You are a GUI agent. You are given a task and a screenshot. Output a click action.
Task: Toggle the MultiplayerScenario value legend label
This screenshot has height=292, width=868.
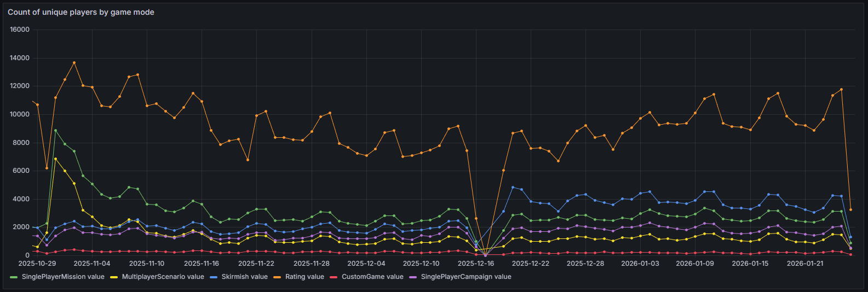pos(163,277)
